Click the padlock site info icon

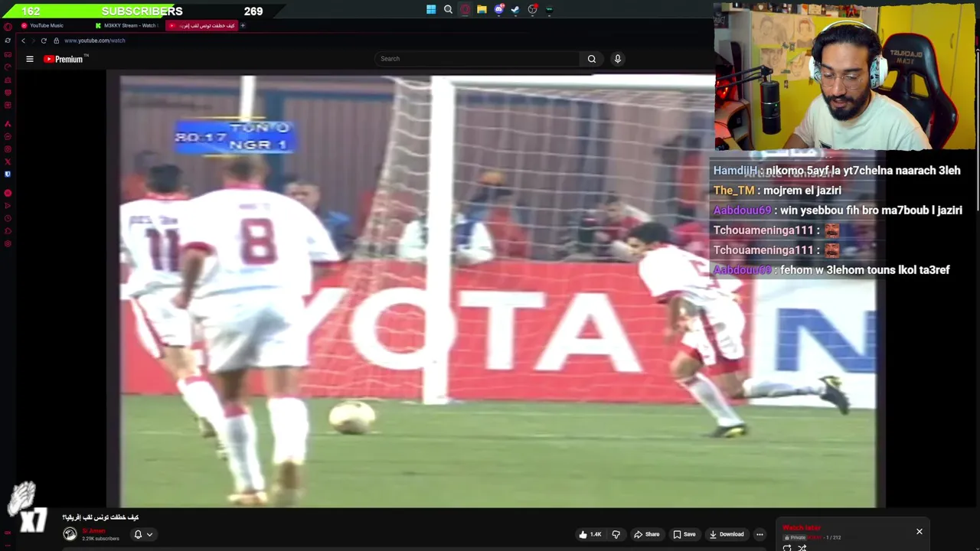[56, 41]
